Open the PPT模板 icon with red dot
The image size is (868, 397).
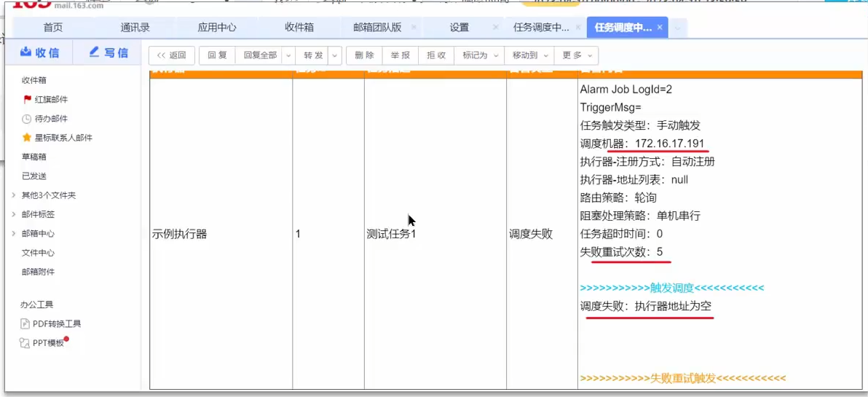pos(24,343)
